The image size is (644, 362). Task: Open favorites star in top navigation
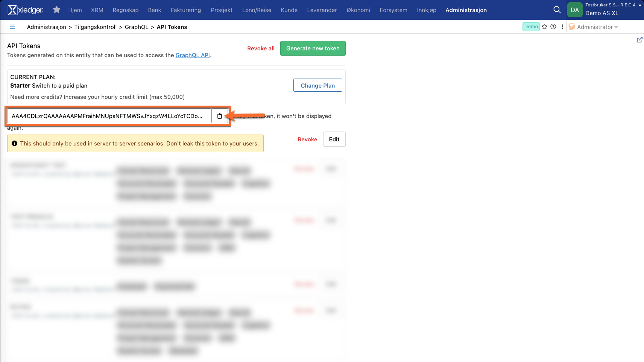tap(56, 10)
